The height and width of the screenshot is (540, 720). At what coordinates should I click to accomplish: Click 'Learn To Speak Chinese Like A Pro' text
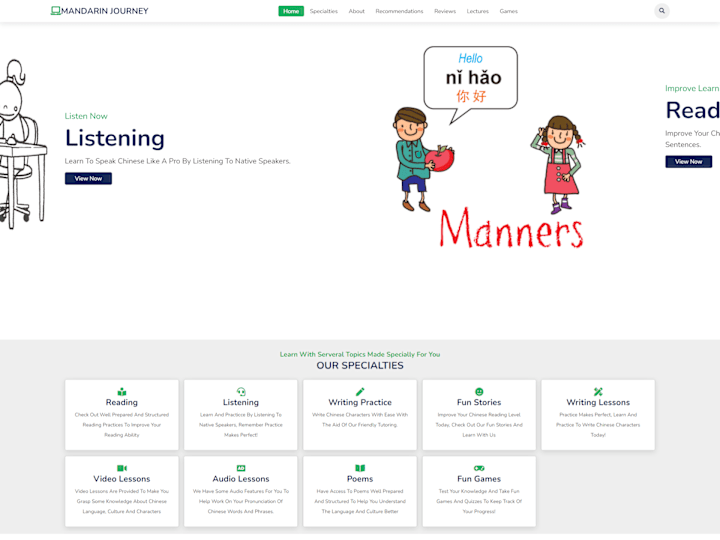(x=177, y=161)
